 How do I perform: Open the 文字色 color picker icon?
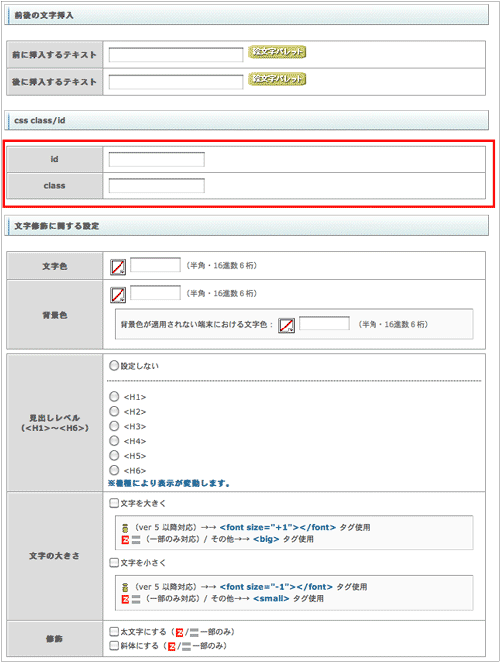118,267
